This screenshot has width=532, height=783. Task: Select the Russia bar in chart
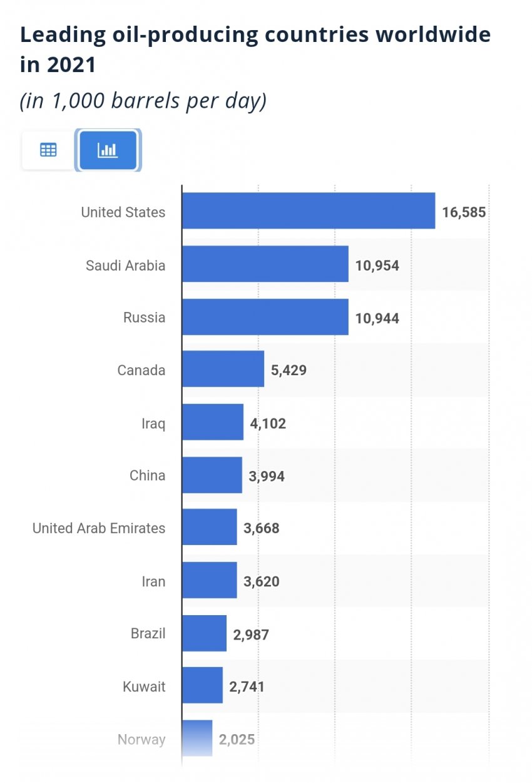pyautogui.click(x=265, y=317)
